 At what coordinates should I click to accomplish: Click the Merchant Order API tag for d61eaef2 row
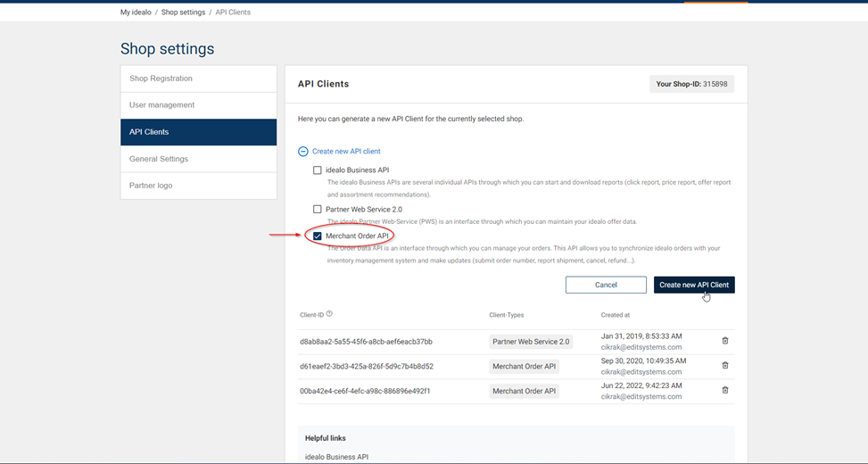click(525, 367)
